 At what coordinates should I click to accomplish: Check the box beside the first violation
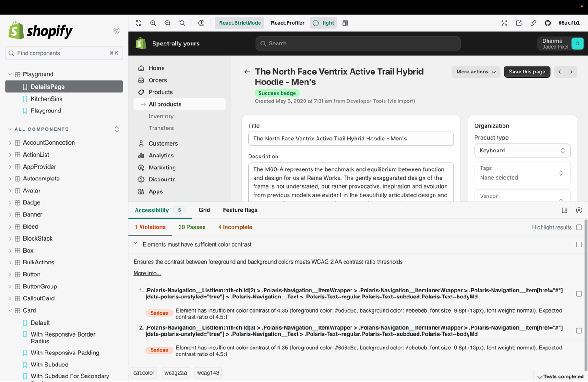point(579,293)
